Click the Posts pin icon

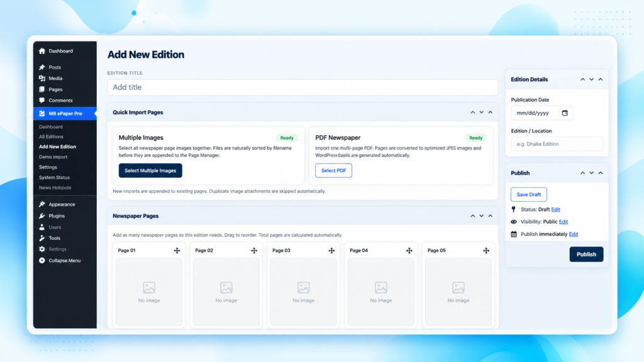(x=42, y=67)
